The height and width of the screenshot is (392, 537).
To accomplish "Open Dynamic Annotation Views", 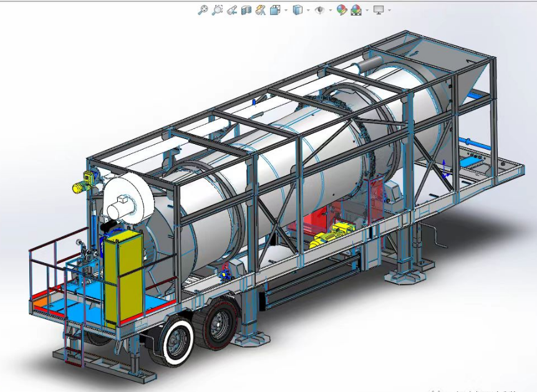I will pyautogui.click(x=261, y=10).
